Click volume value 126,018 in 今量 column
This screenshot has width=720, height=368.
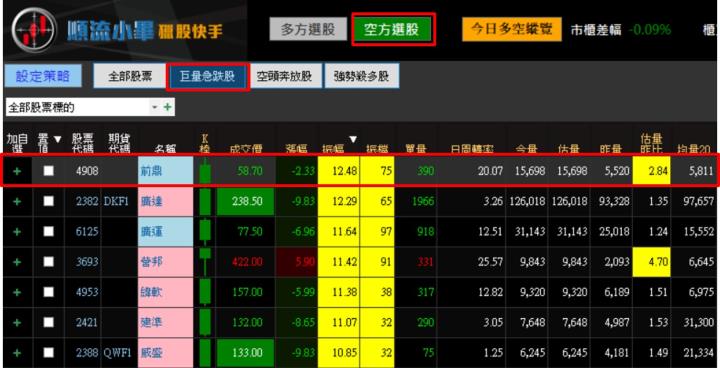coord(527,201)
